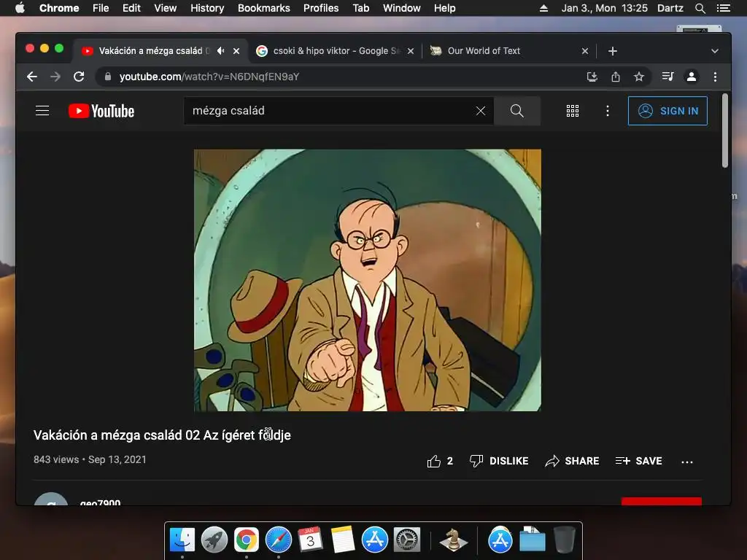This screenshot has height=560, width=747.
Task: Open the Tab menu
Action: click(361, 8)
